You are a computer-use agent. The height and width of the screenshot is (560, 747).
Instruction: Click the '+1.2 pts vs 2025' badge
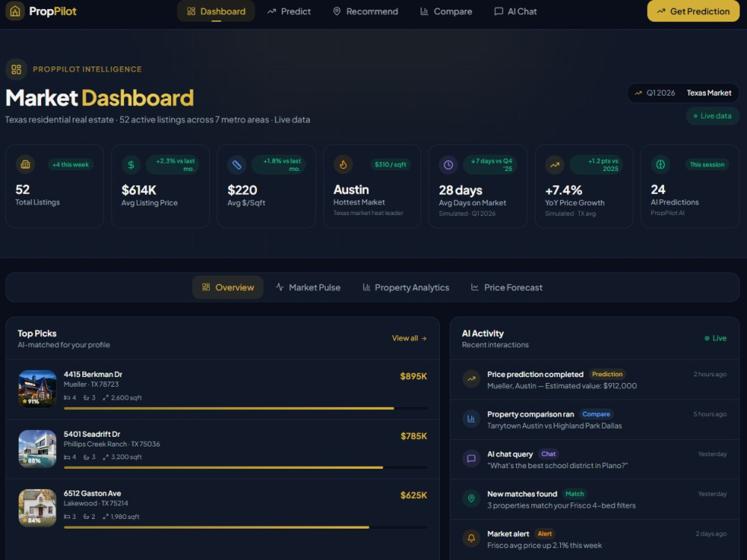(597, 165)
